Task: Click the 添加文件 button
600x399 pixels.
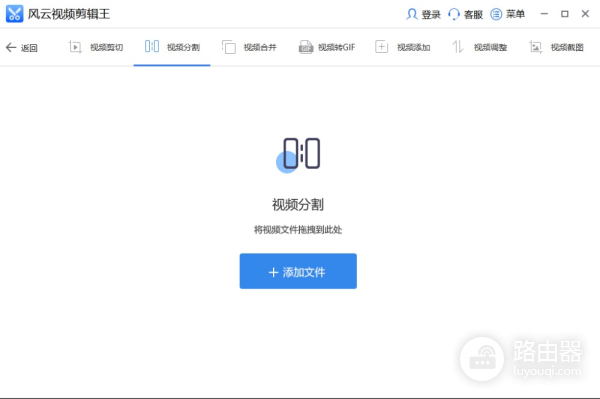Action: click(x=298, y=271)
